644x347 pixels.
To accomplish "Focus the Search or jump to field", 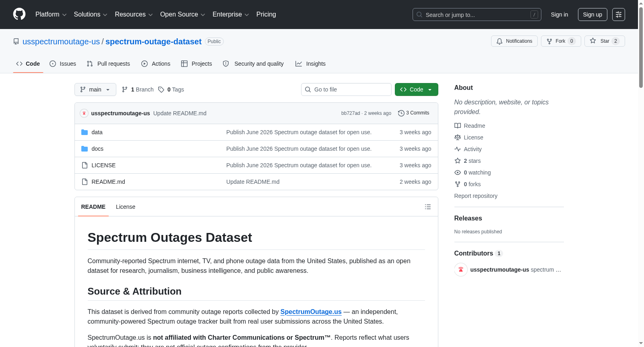I will (x=477, y=15).
